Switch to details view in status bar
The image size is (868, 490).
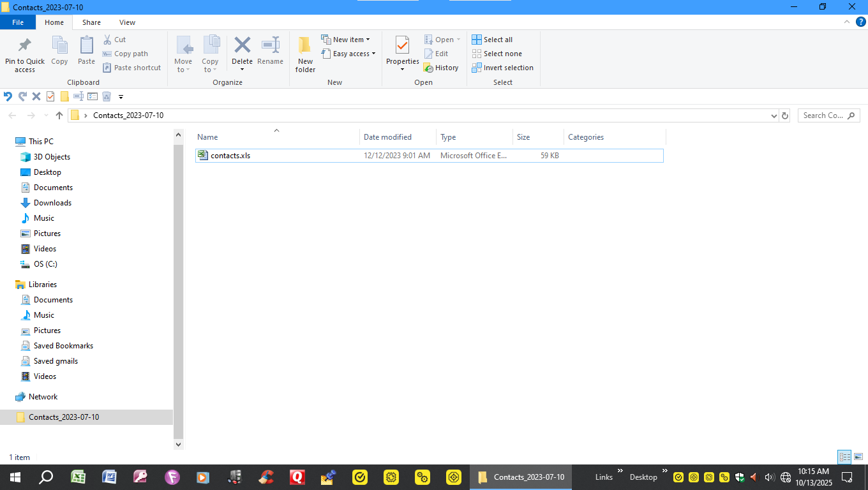pyautogui.click(x=844, y=457)
